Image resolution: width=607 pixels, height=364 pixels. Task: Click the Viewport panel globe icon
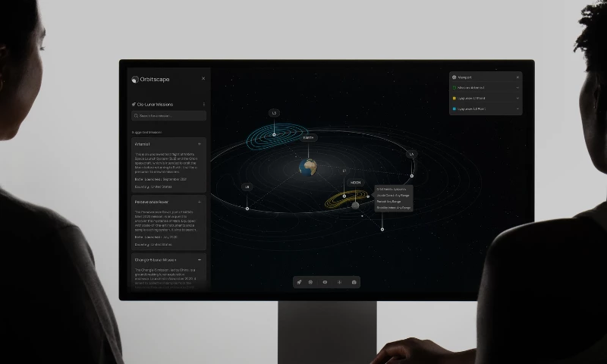point(454,77)
